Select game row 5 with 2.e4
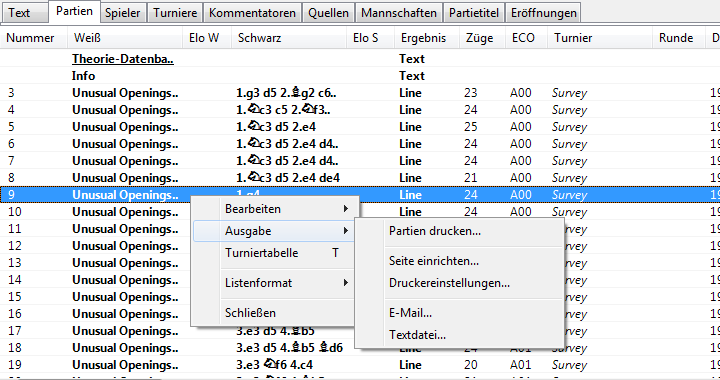 coord(360,127)
